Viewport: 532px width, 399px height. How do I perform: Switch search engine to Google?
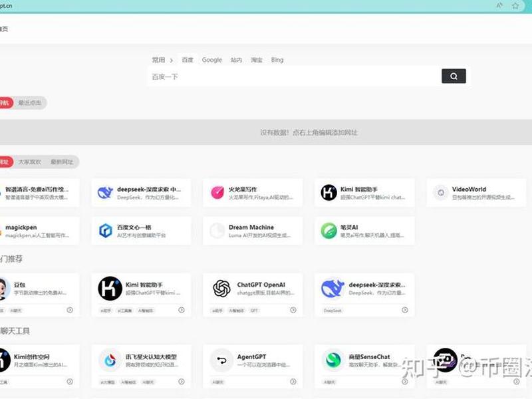(x=211, y=60)
